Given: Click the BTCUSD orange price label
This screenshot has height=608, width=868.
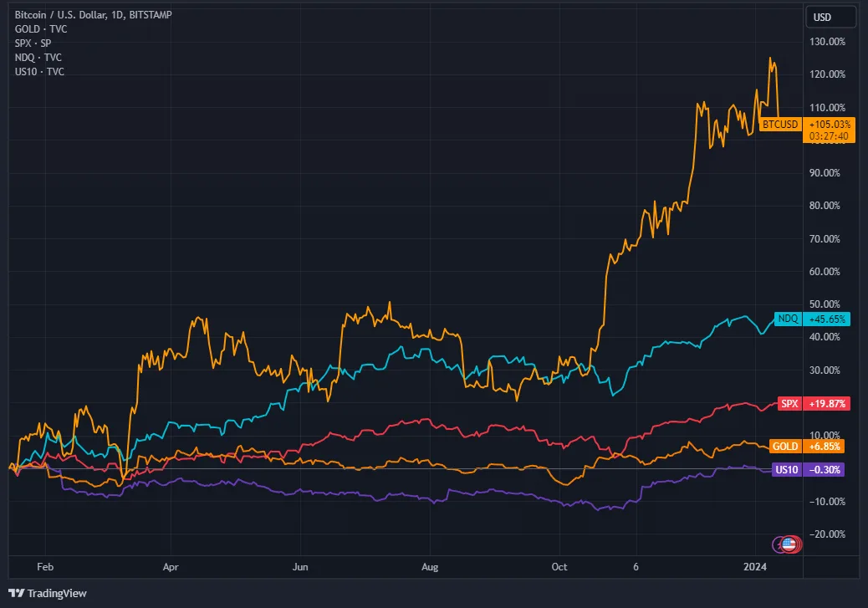Looking at the screenshot, I should pyautogui.click(x=780, y=125).
